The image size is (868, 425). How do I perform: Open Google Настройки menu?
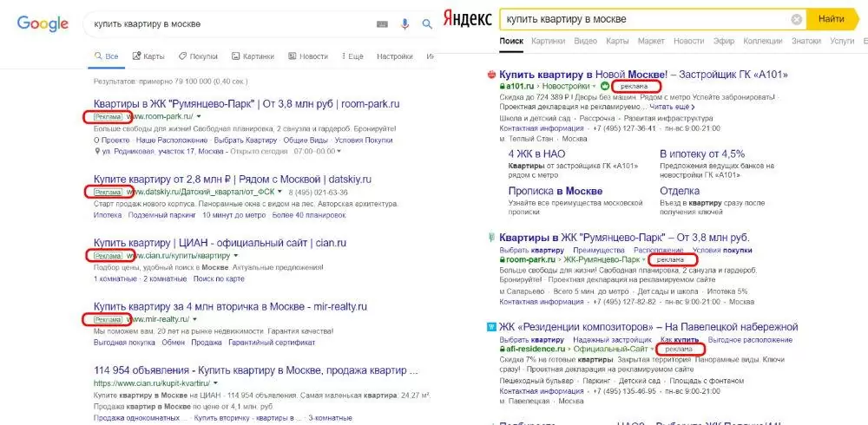[395, 56]
